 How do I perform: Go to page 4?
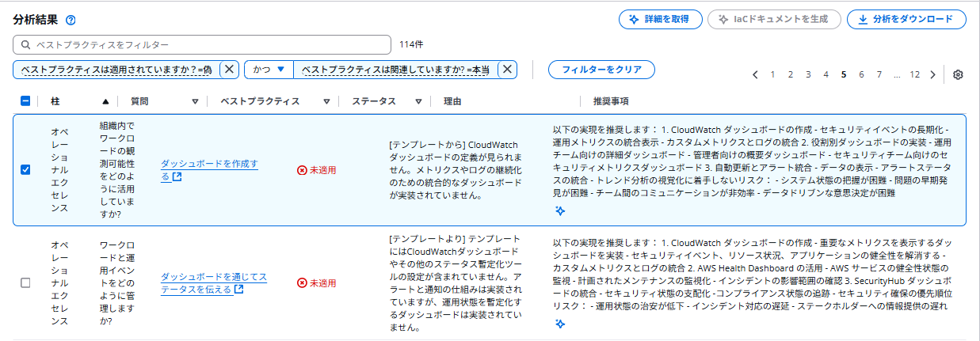click(826, 74)
